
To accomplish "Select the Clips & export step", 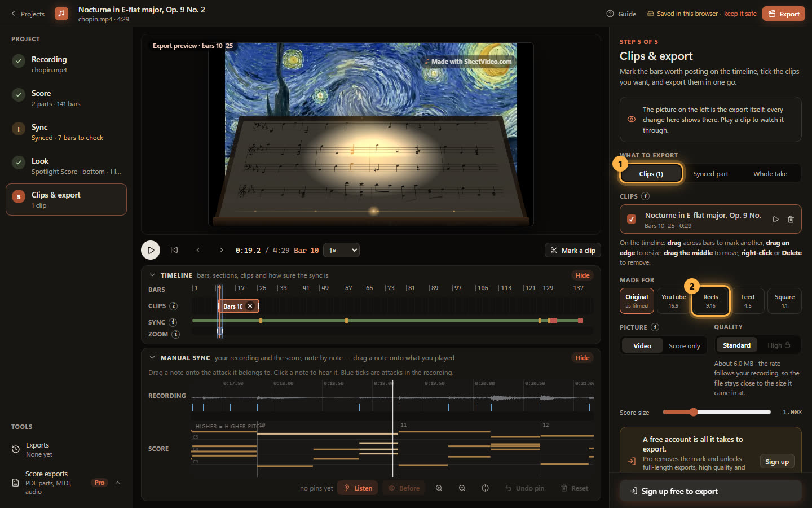I will pos(66,200).
